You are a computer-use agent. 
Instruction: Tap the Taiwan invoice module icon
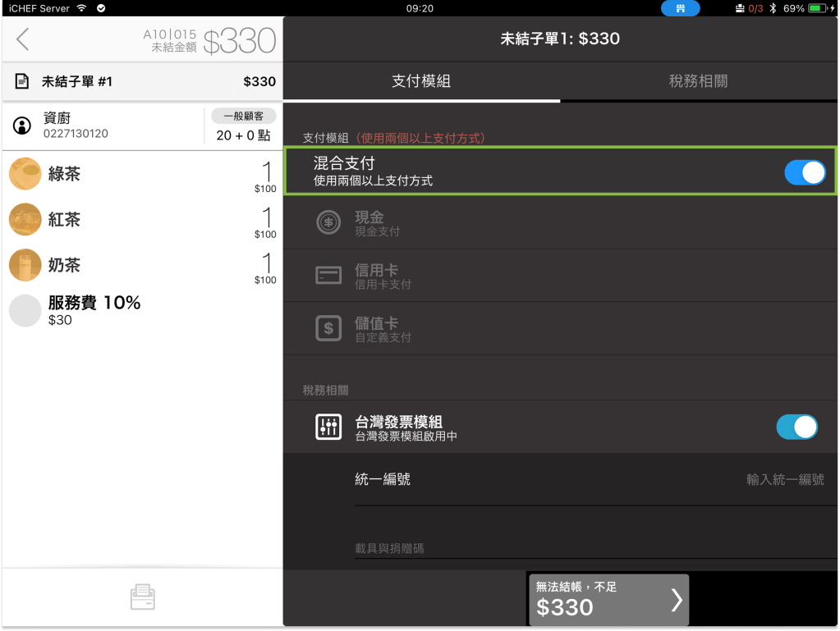point(328,428)
